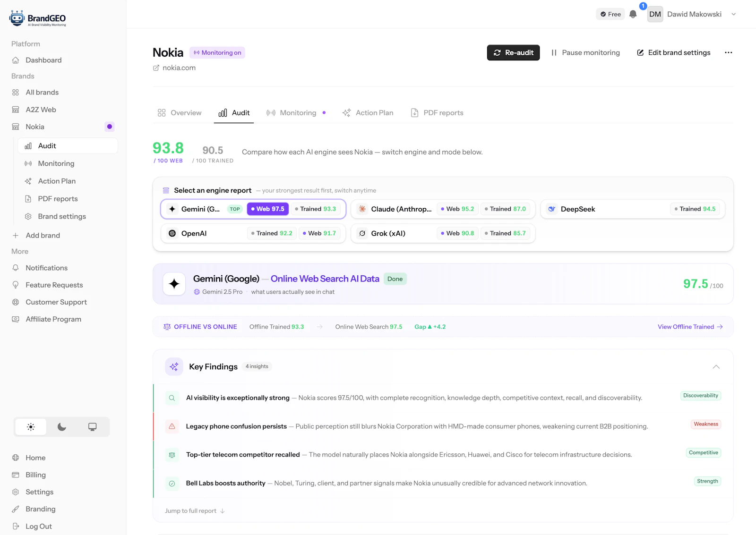756x535 pixels.
Task: Click the Gap +4.2 value
Action: (430, 327)
